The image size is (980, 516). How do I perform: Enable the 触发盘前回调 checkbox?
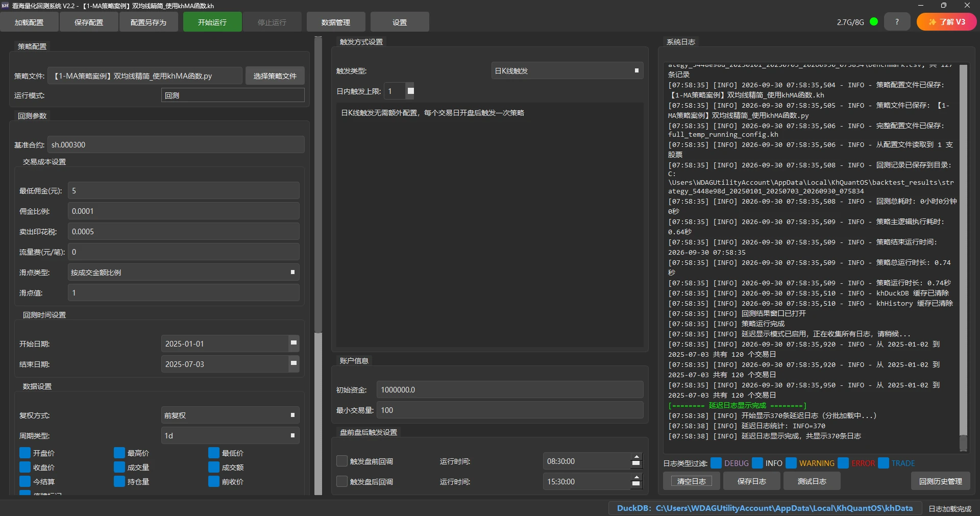(342, 461)
